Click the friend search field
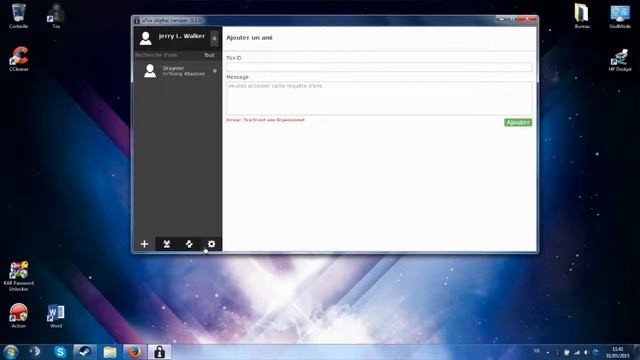640x360 pixels. (167, 55)
